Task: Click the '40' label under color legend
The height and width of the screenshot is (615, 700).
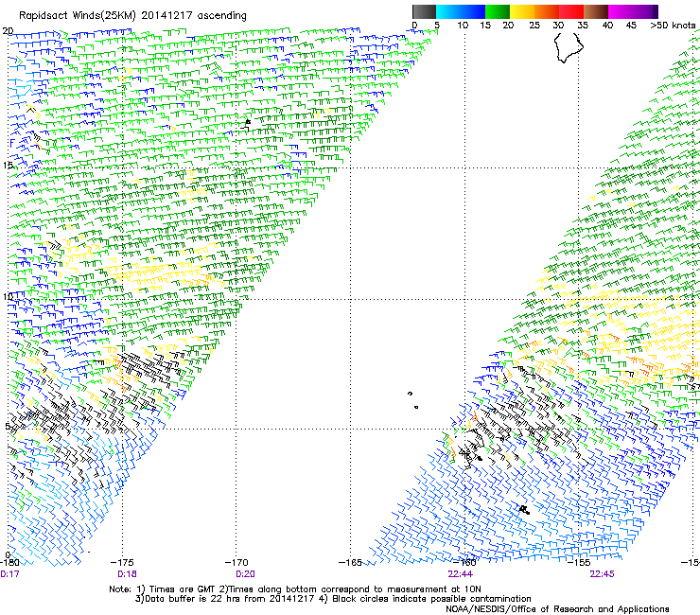Action: [x=607, y=26]
